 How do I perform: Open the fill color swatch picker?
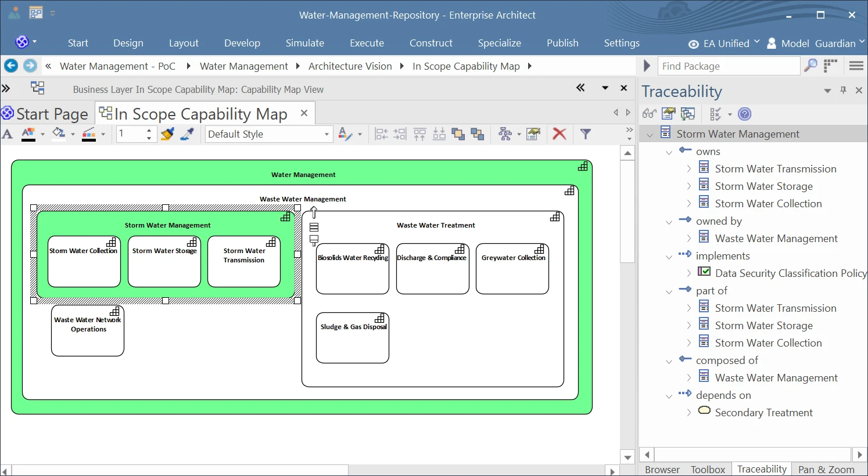point(59,134)
